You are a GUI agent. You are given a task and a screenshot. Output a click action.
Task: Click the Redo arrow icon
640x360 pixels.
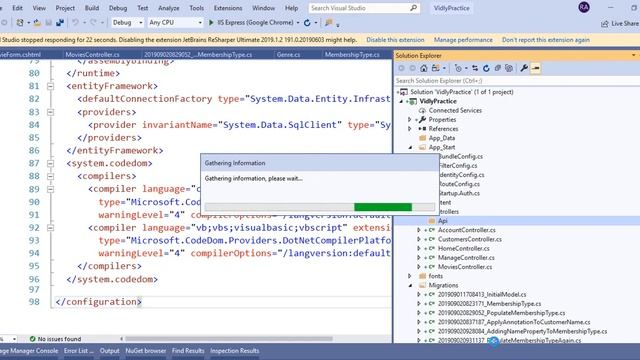93,22
